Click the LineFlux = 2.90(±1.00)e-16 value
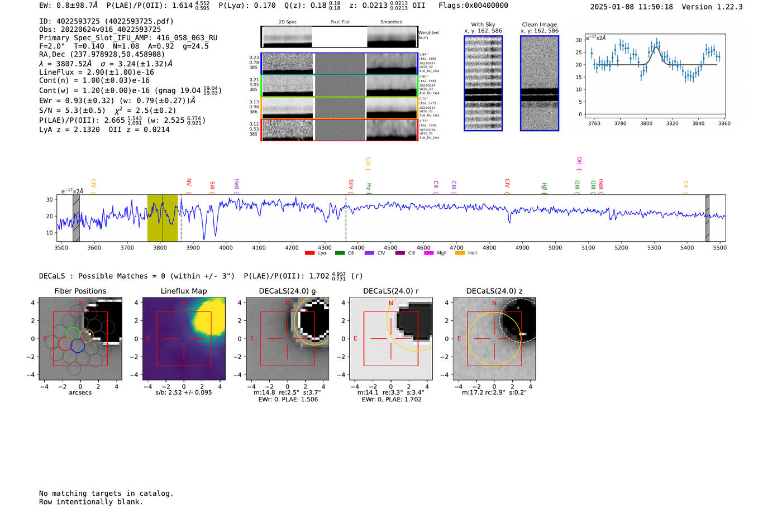Screen dimensions: 782x532 (97, 73)
